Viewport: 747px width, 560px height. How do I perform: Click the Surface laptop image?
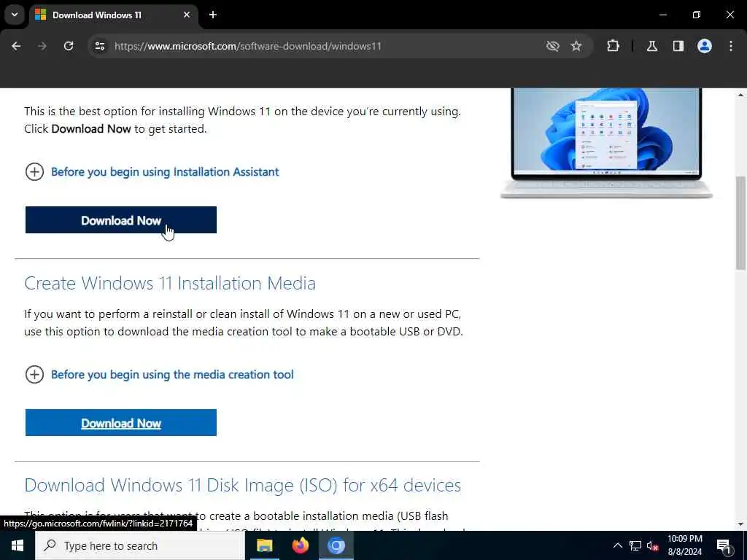(606, 143)
